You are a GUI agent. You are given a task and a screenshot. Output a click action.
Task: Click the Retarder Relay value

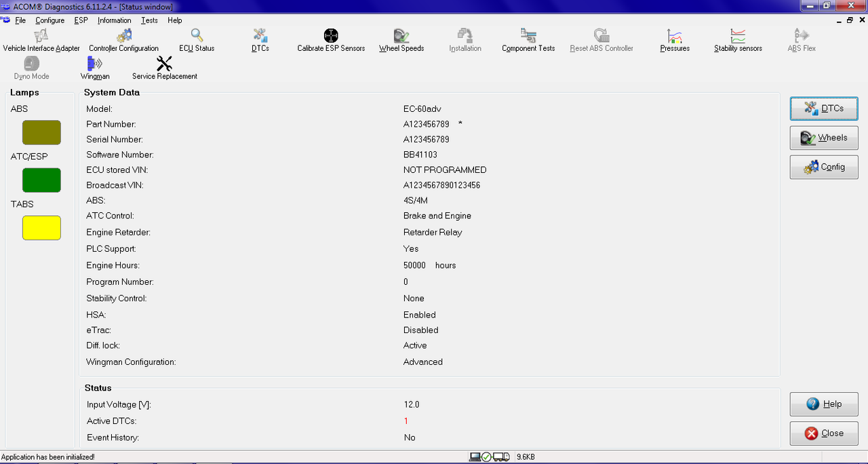(433, 232)
